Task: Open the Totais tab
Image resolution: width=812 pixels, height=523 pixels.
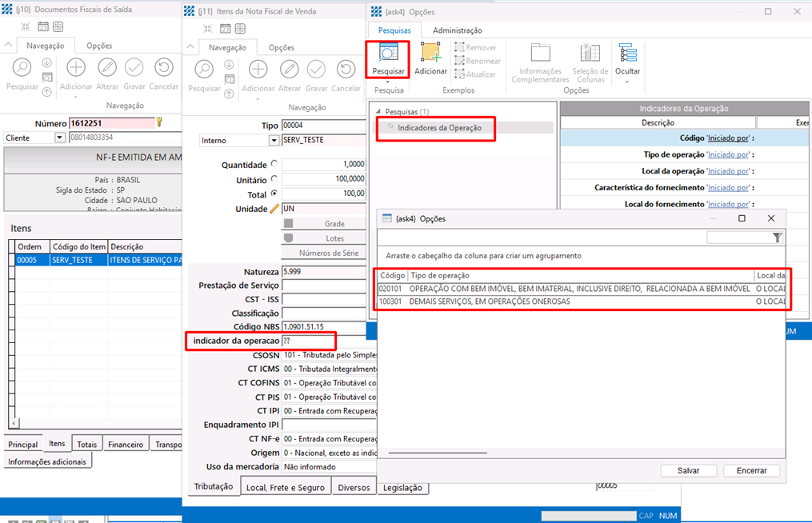Action: click(x=86, y=444)
